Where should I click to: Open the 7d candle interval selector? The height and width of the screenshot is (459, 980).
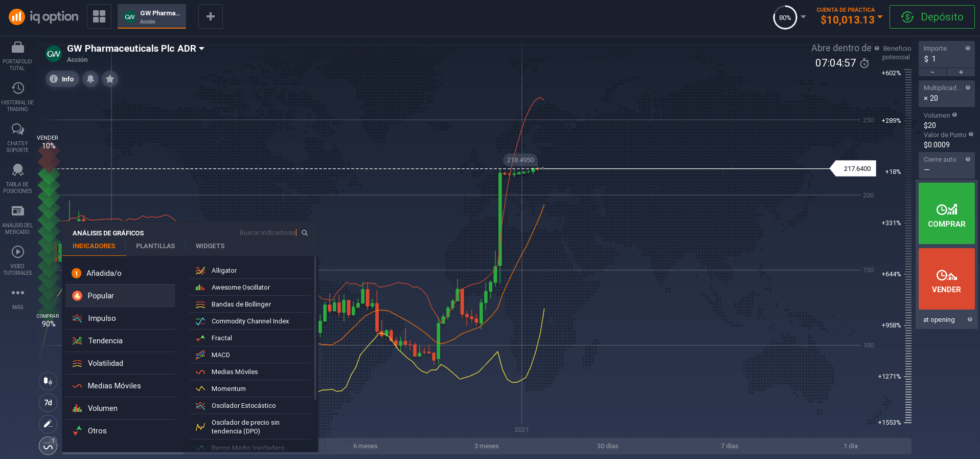pyautogui.click(x=48, y=402)
